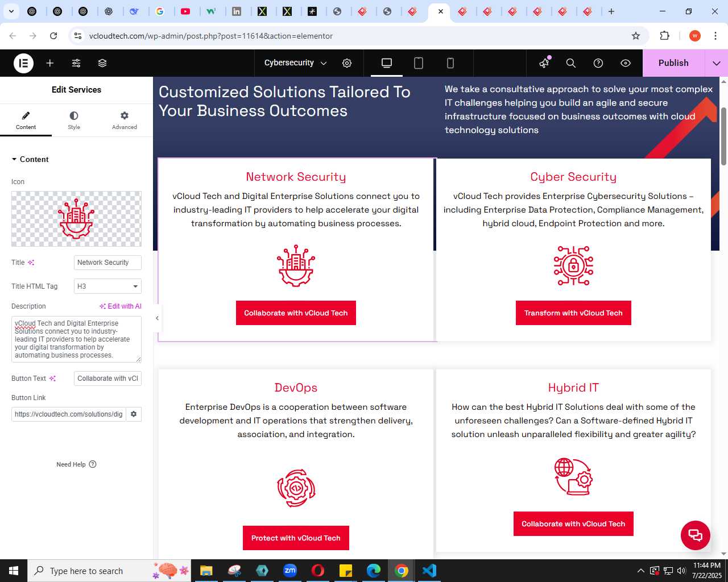Open Visual Studio Code from taskbar
Image resolution: width=728 pixels, height=582 pixels.
click(429, 571)
